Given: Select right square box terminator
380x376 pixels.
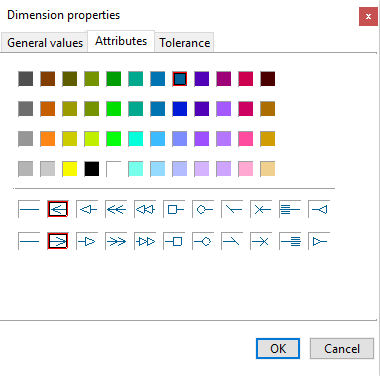Looking at the screenshot, I should [174, 241].
